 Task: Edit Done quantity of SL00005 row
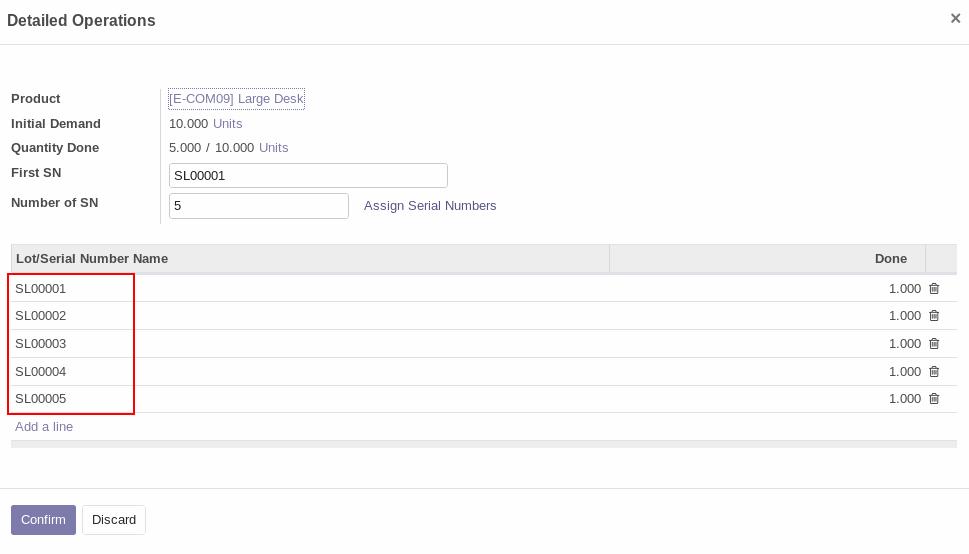(768, 399)
